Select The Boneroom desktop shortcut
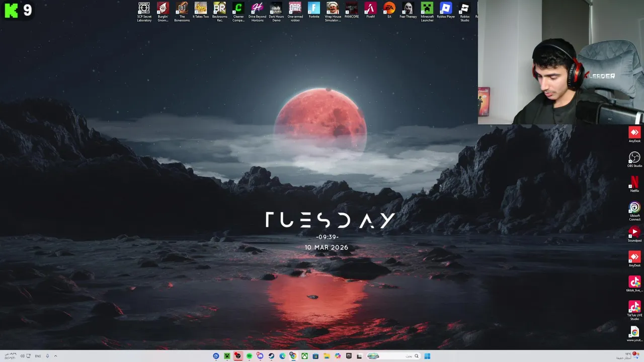The height and width of the screenshot is (362, 644). tap(182, 12)
